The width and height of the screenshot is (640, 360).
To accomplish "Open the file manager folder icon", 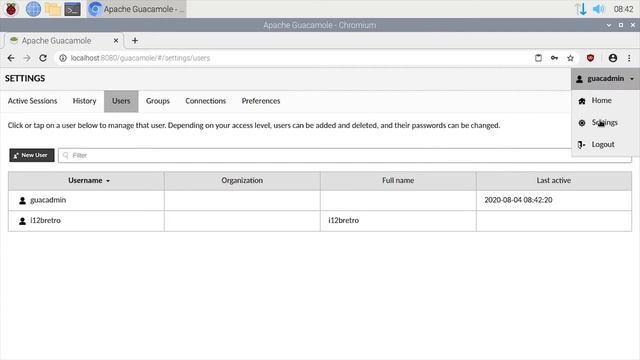I will click(53, 9).
